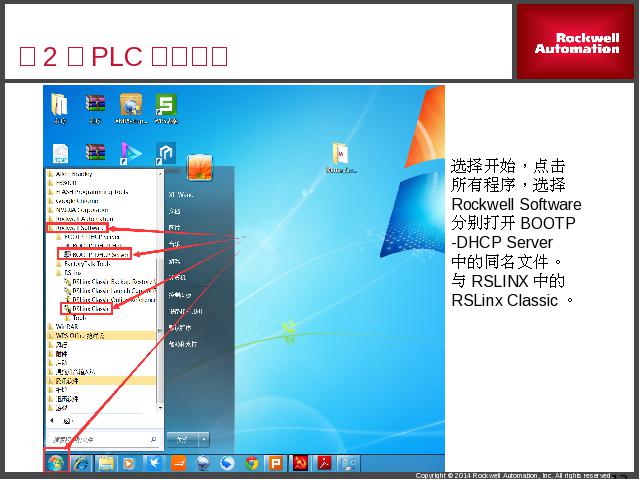The image size is (640, 480).
Task: Expand the NVIDIA Corporation folder
Action: point(78,210)
